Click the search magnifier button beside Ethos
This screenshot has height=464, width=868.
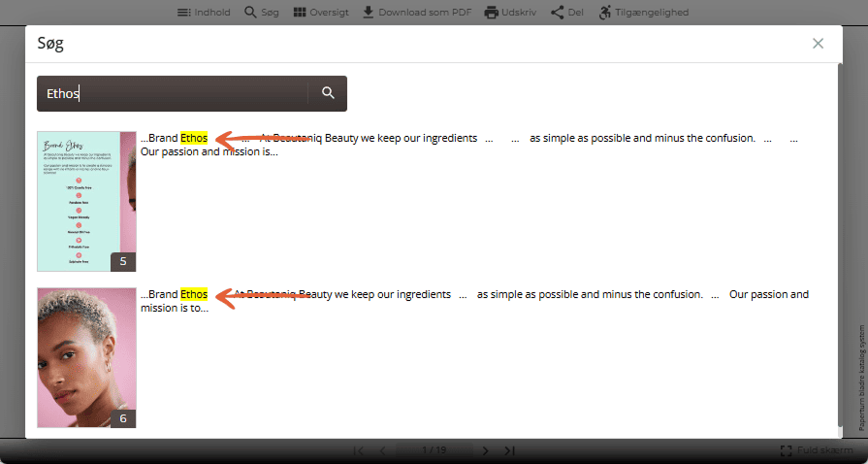[328, 93]
